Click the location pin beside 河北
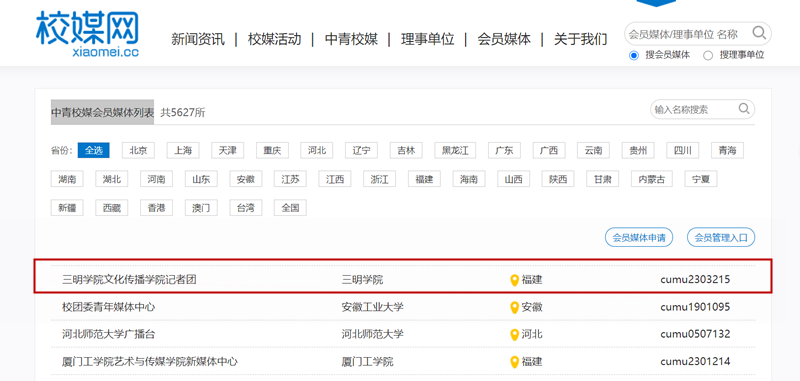Viewport: 800px width, 381px height. 514,335
